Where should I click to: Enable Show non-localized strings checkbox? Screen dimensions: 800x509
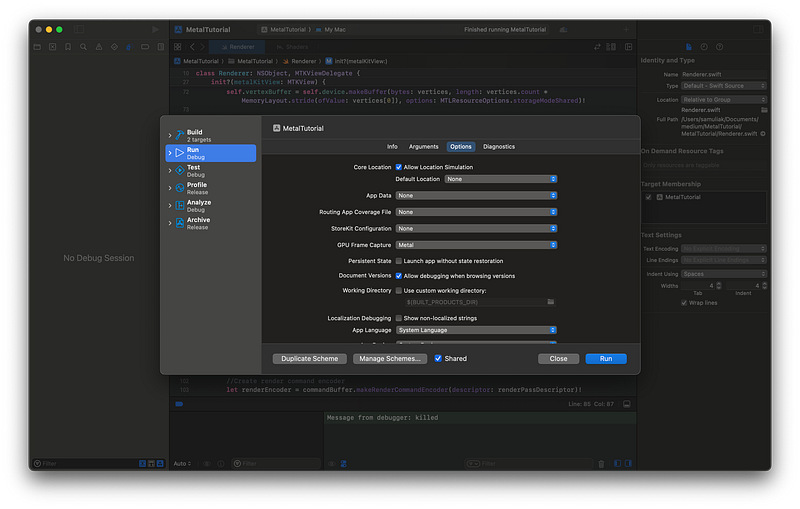pos(399,318)
